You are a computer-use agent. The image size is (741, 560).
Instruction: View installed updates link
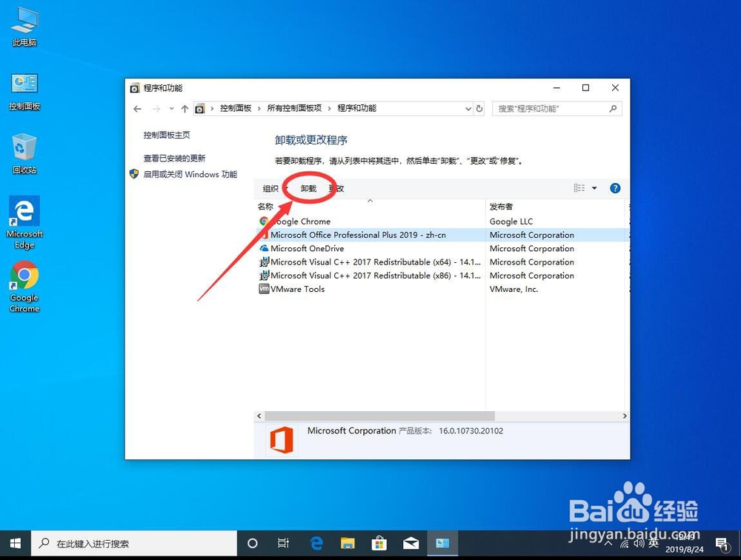pyautogui.click(x=174, y=159)
